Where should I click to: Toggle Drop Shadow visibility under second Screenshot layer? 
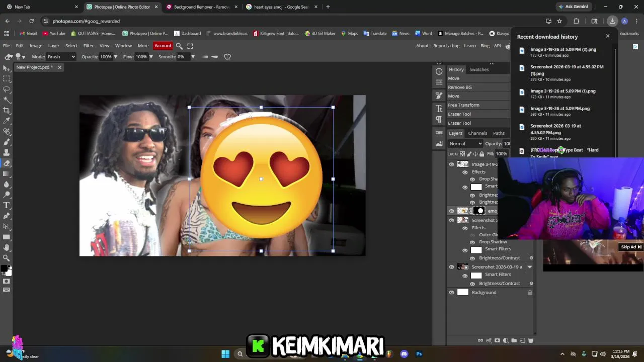[x=472, y=242]
